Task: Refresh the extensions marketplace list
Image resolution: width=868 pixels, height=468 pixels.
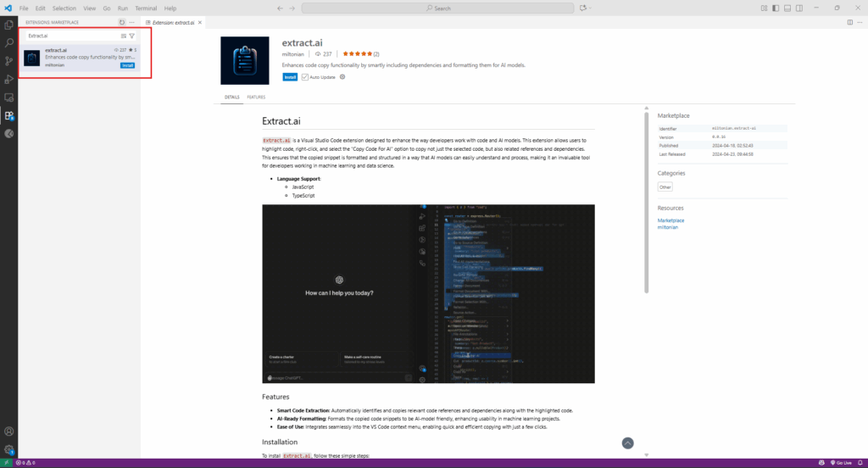Action: click(x=122, y=21)
